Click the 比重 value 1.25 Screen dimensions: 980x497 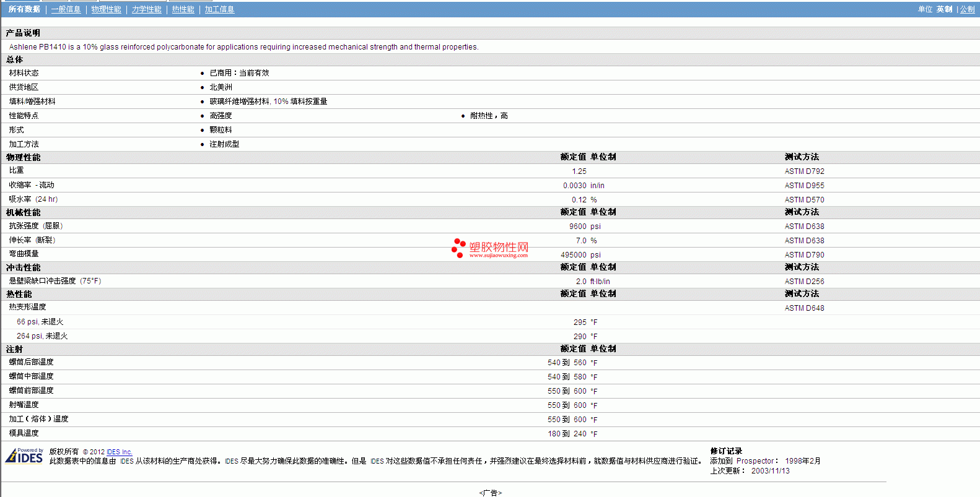pyautogui.click(x=579, y=171)
